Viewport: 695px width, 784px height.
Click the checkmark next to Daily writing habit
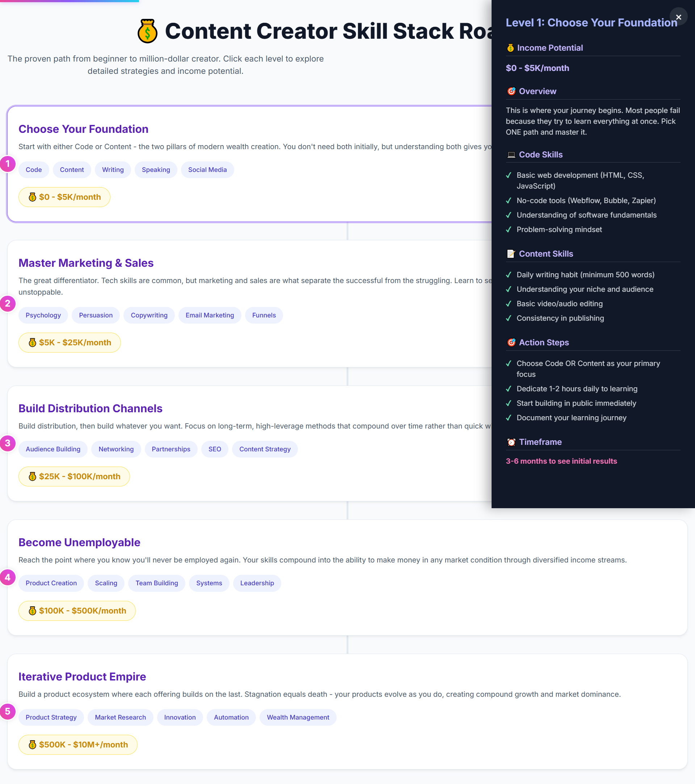click(509, 275)
